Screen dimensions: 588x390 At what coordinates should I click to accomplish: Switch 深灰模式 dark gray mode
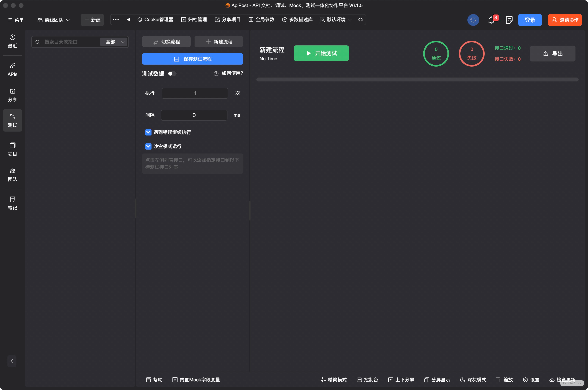click(473, 380)
